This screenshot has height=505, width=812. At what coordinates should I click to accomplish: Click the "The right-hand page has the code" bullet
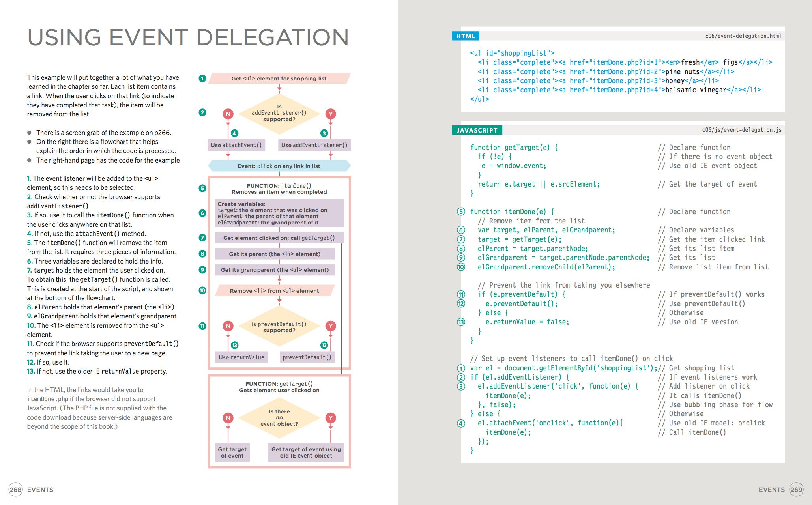click(x=108, y=160)
